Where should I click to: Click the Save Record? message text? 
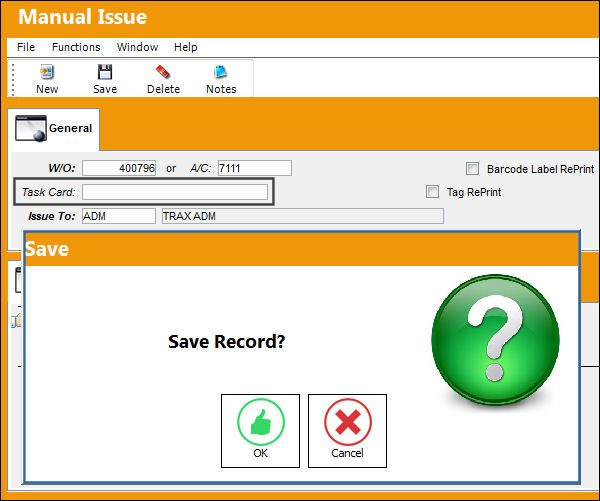pos(227,341)
